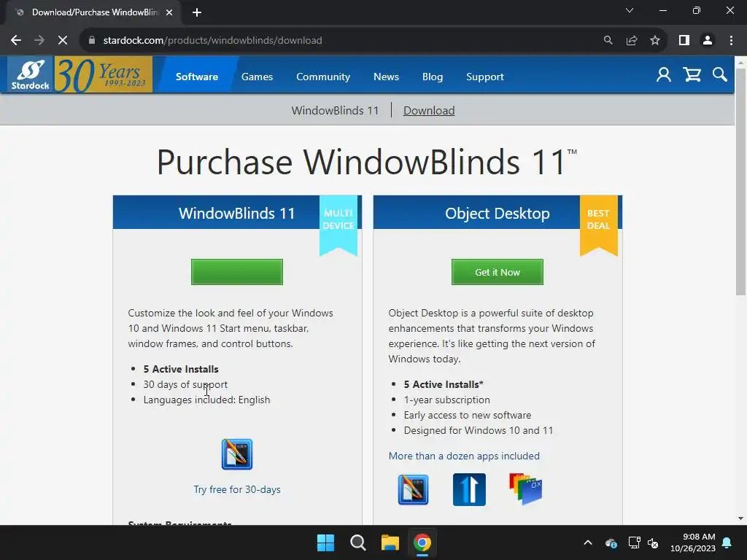Screen dimensions: 747x560
Task: Go back in browser
Action: (x=16, y=41)
